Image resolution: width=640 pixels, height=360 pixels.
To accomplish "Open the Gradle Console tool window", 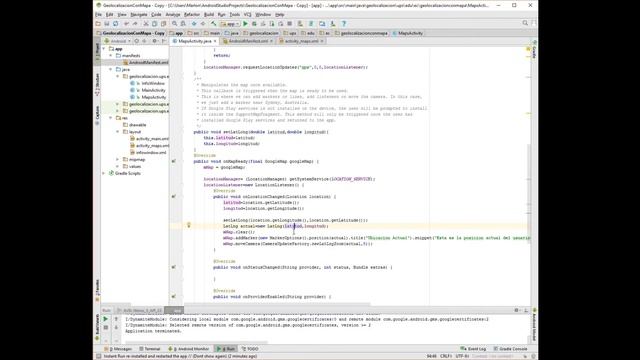I will click(511, 349).
